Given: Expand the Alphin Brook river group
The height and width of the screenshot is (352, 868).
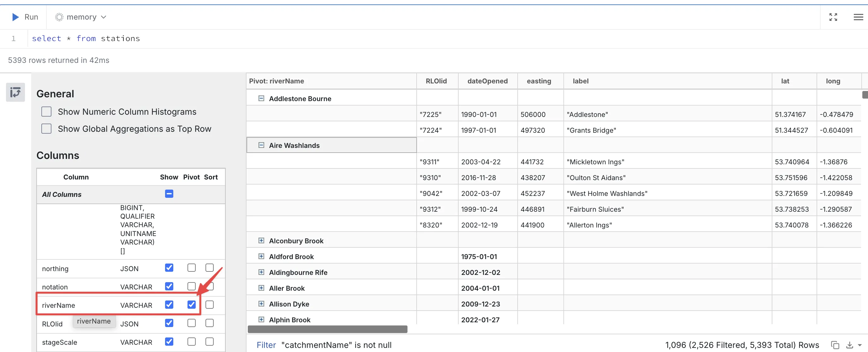Looking at the screenshot, I should coord(261,319).
